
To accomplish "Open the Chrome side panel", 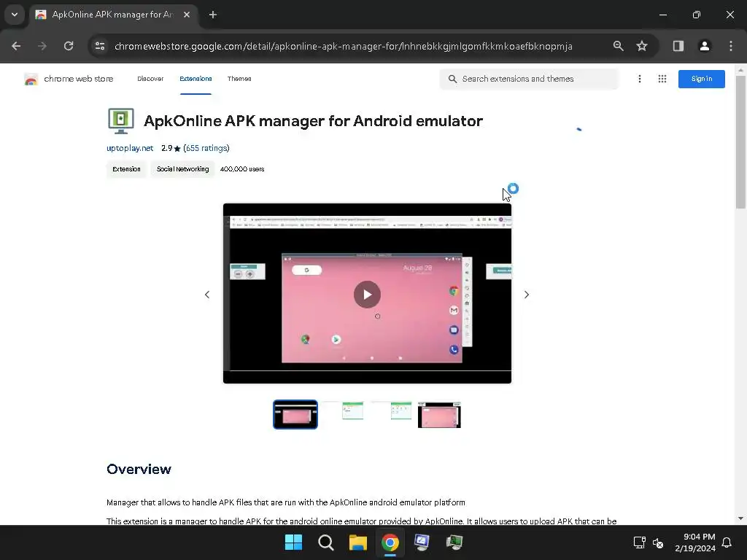I will click(678, 46).
